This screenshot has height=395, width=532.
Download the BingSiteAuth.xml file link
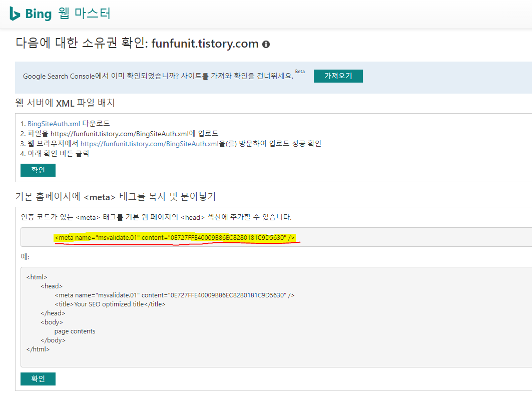(x=54, y=124)
